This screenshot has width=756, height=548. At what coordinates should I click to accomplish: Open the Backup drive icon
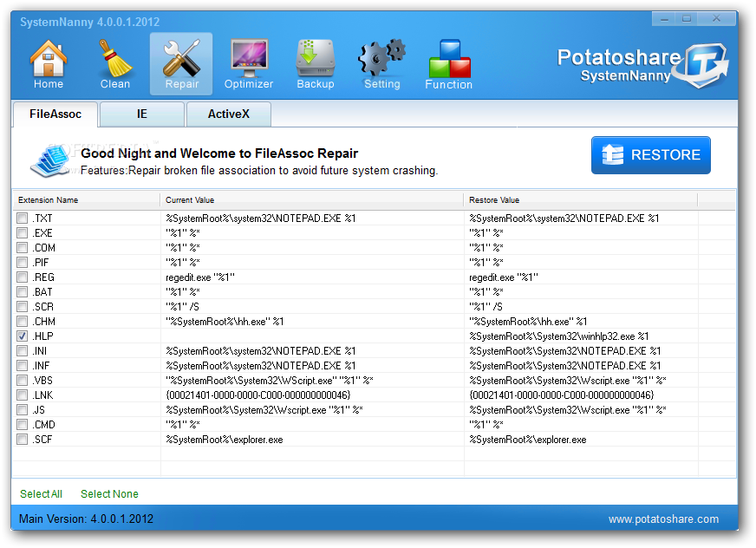[x=316, y=64]
